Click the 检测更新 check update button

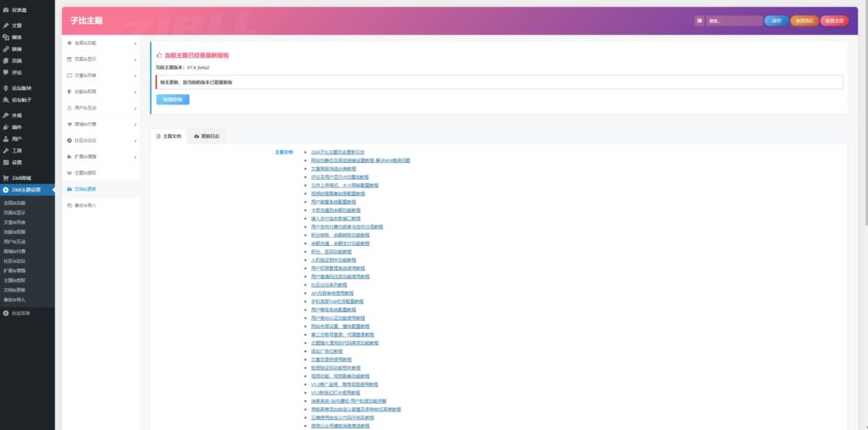[173, 99]
